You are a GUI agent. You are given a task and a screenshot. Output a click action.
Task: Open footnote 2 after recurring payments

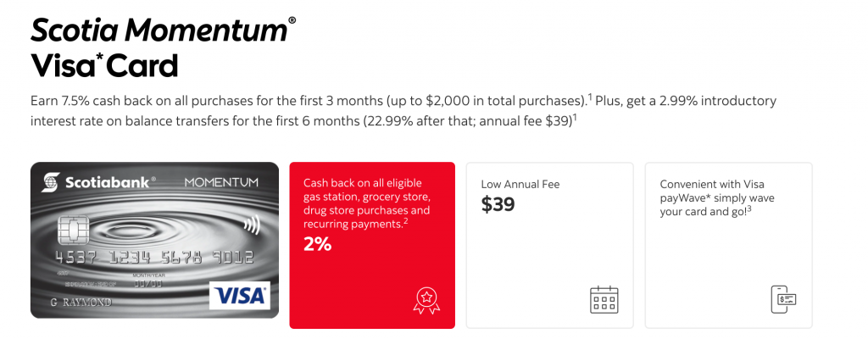point(405,221)
